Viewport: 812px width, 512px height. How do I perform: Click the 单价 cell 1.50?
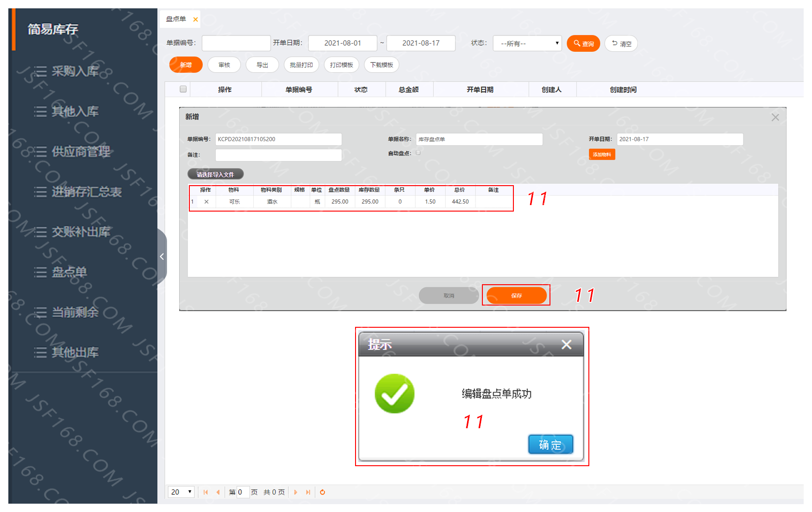(x=431, y=202)
